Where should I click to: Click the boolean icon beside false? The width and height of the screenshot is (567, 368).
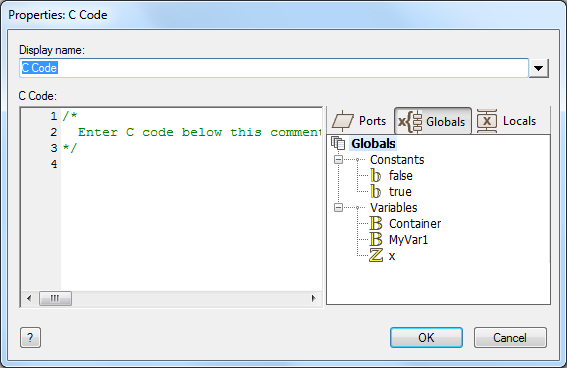coord(376,176)
